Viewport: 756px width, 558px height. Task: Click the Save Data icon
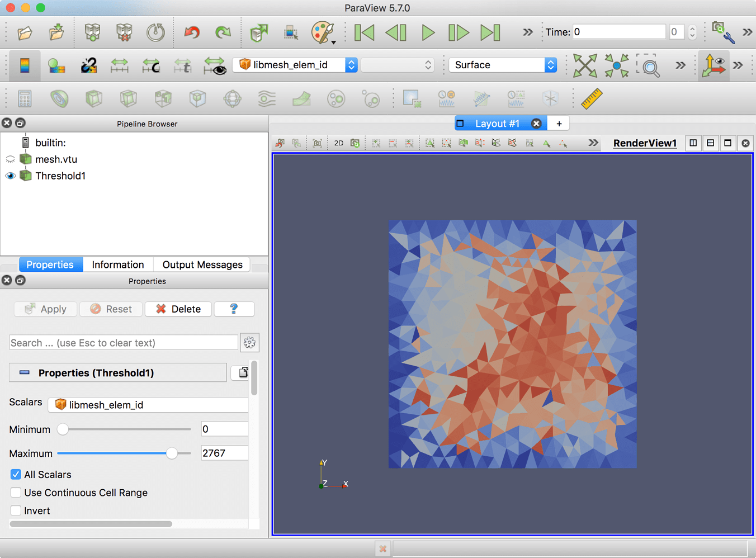coord(56,32)
